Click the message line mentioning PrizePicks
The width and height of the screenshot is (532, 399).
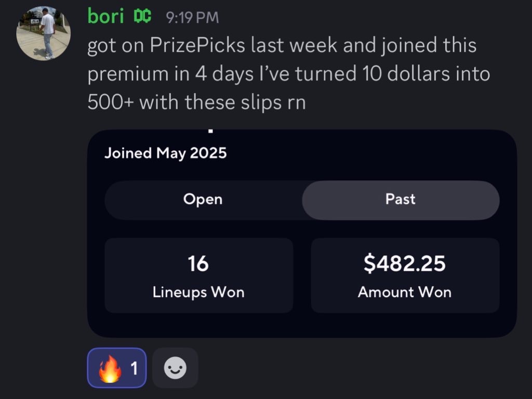pos(282,46)
